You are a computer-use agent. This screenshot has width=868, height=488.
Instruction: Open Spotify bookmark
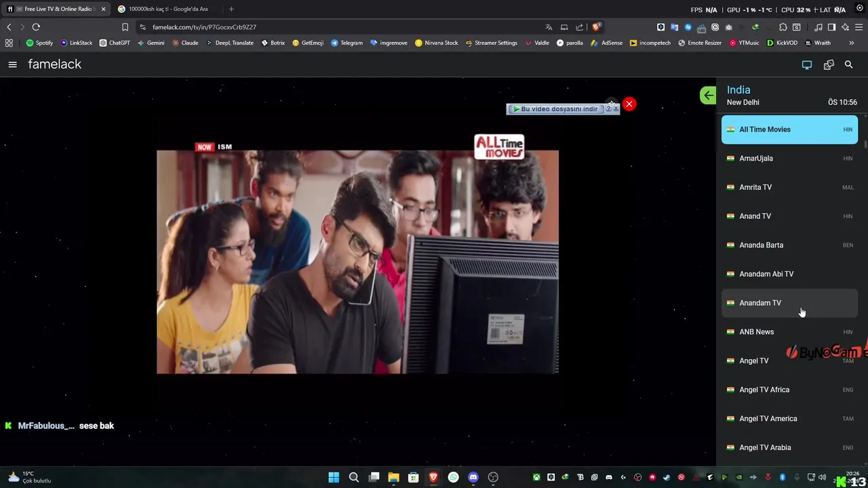pos(39,43)
